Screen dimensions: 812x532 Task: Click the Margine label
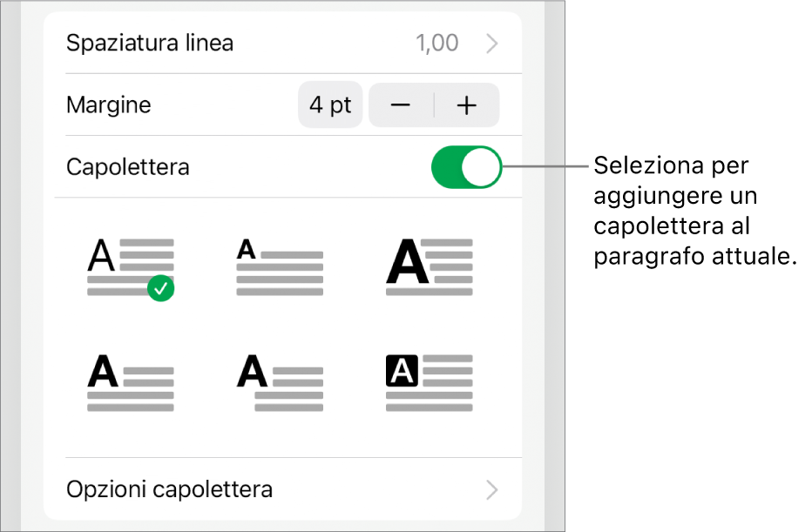[x=109, y=105]
